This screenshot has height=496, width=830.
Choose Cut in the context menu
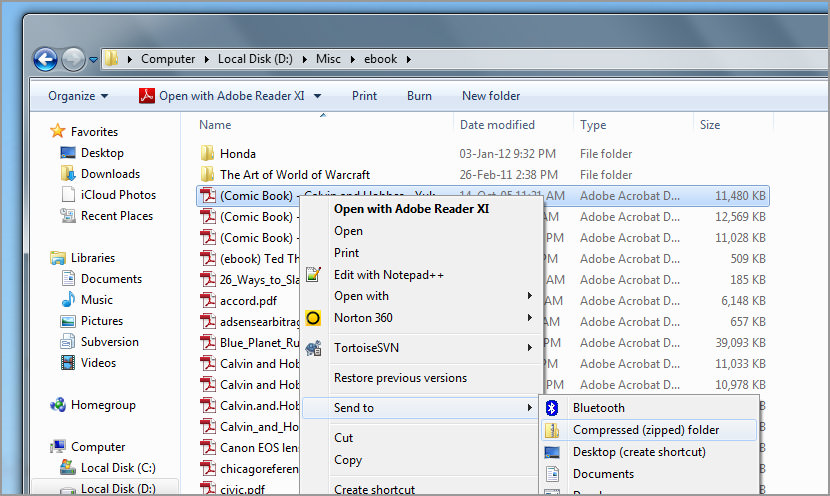[343, 438]
